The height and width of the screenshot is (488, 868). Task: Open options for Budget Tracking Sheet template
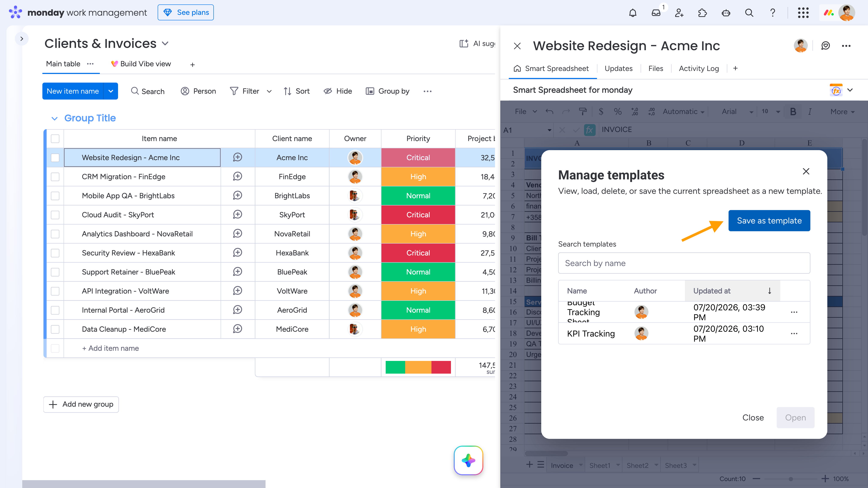click(794, 312)
